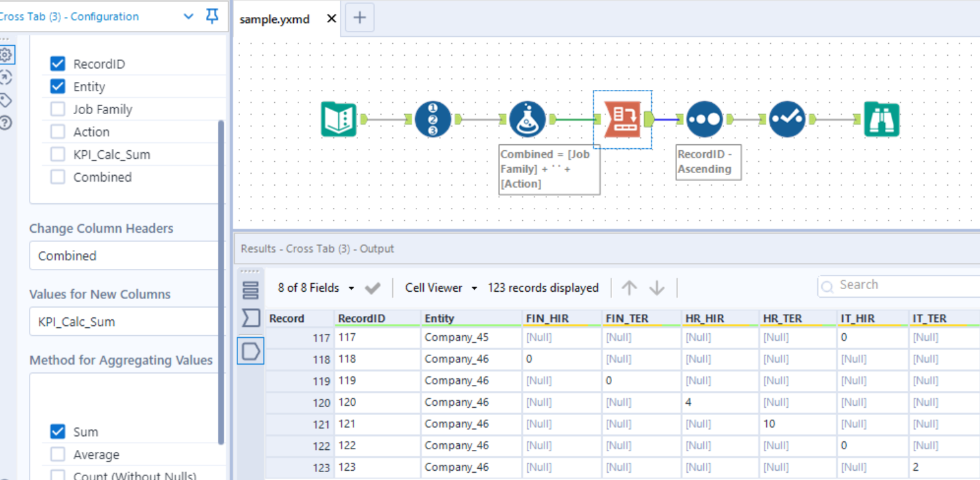Click the Browse binoculars tool

click(882, 119)
